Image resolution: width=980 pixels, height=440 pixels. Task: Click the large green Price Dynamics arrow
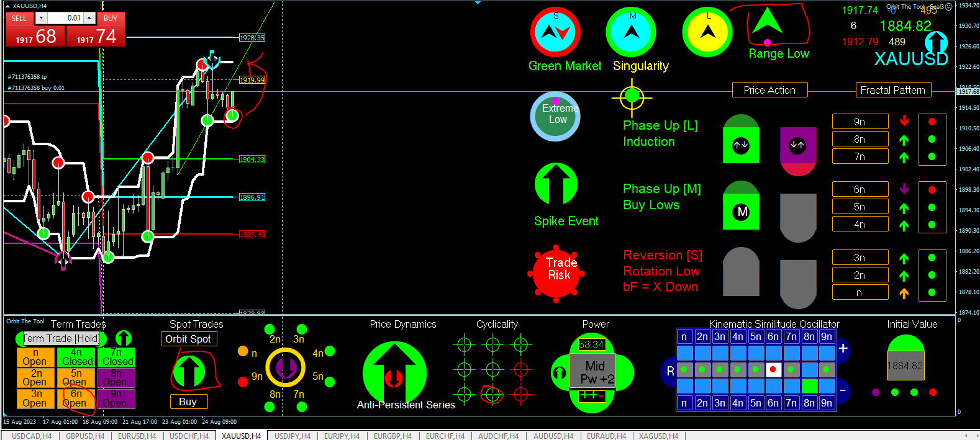pos(394,372)
